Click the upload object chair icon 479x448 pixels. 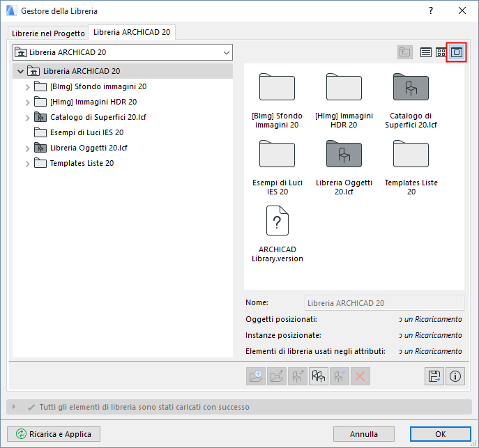297,376
